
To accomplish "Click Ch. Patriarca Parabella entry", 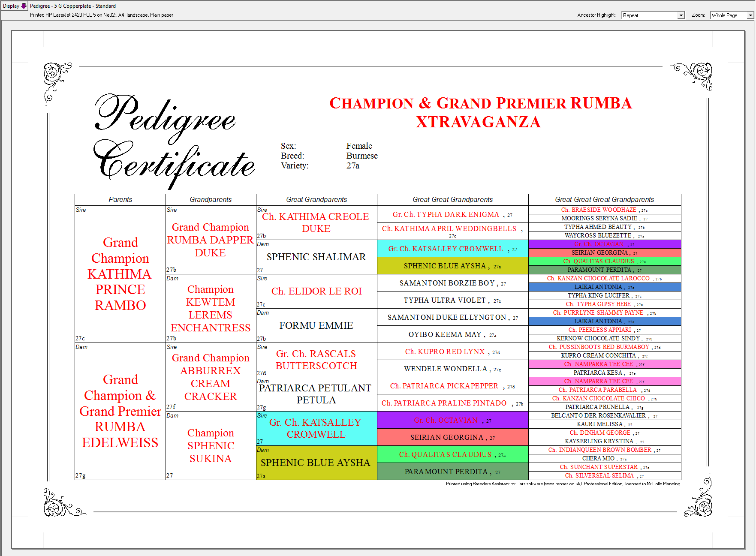I will (x=605, y=390).
